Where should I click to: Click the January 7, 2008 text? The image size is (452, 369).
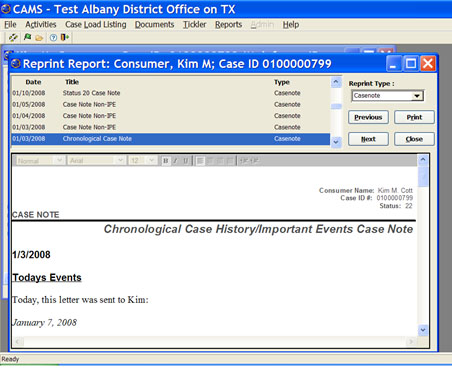click(x=44, y=323)
